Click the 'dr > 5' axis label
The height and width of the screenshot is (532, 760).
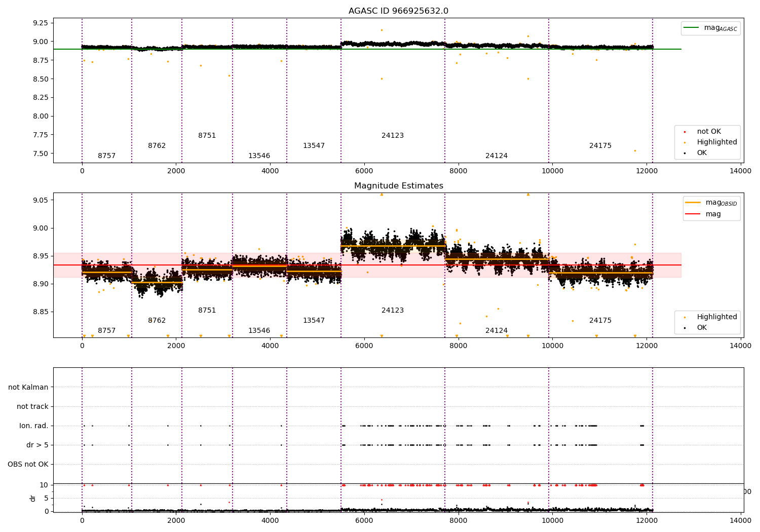[x=37, y=445]
